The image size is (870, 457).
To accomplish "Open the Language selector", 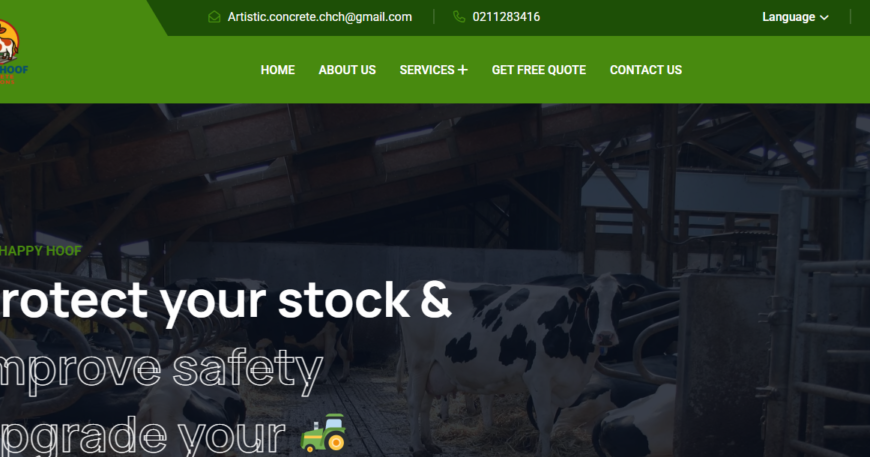I will pyautogui.click(x=795, y=17).
